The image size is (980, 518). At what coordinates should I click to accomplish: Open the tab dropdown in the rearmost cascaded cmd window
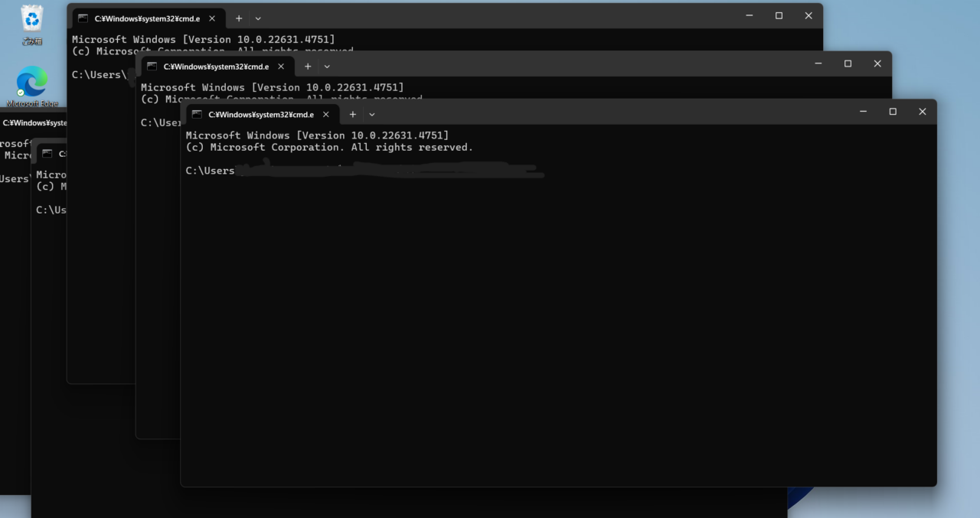[258, 18]
